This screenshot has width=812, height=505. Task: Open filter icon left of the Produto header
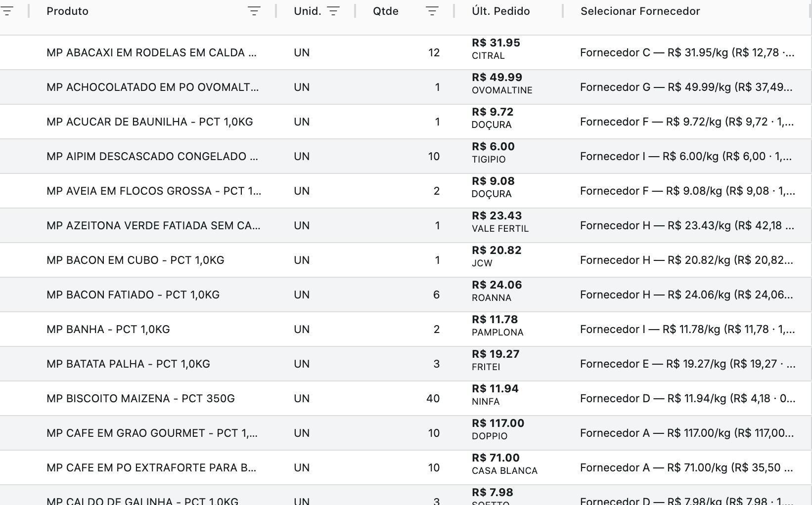7,11
